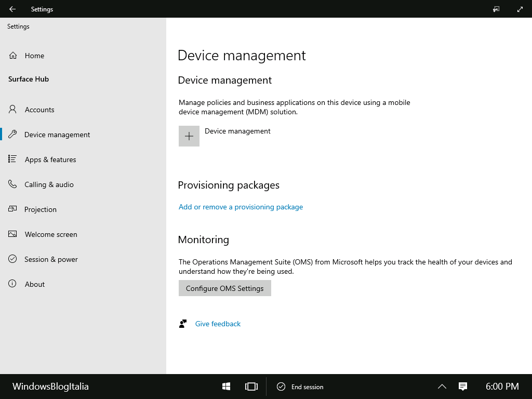This screenshot has height=399, width=532.
Task: Click Configure OMS Settings button
Action: coord(225,288)
